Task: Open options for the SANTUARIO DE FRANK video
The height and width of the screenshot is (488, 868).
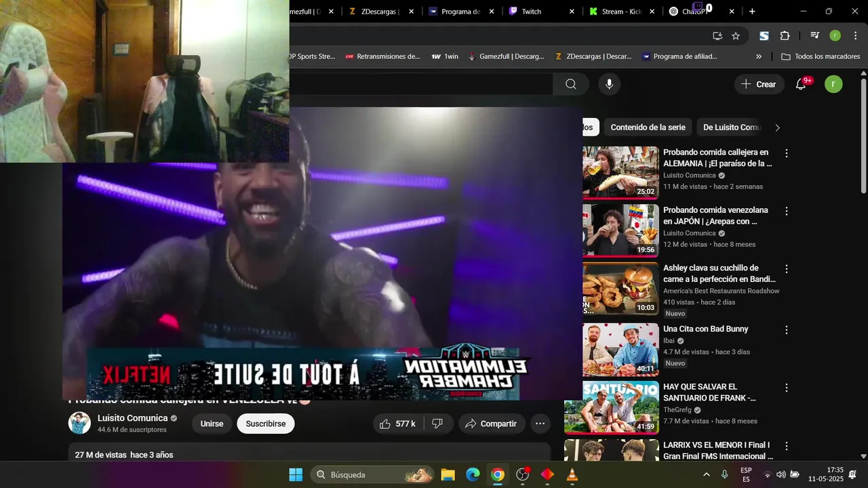Action: point(787,388)
